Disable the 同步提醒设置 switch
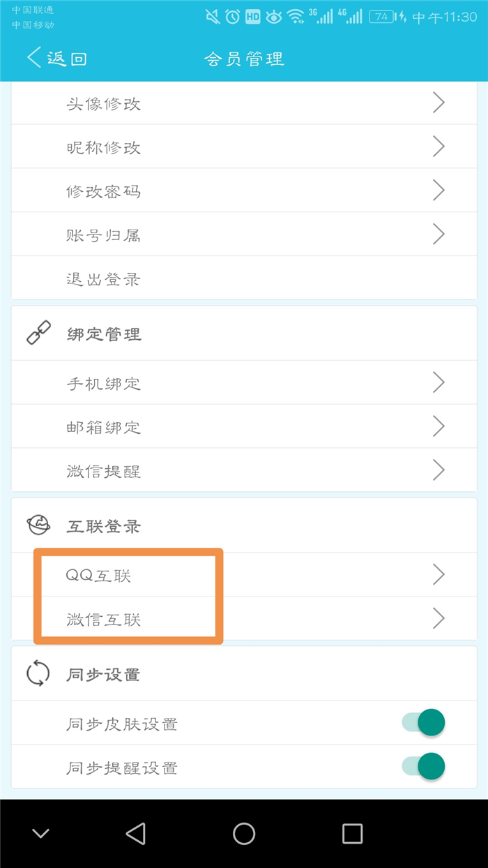The image size is (488, 868). [x=424, y=766]
